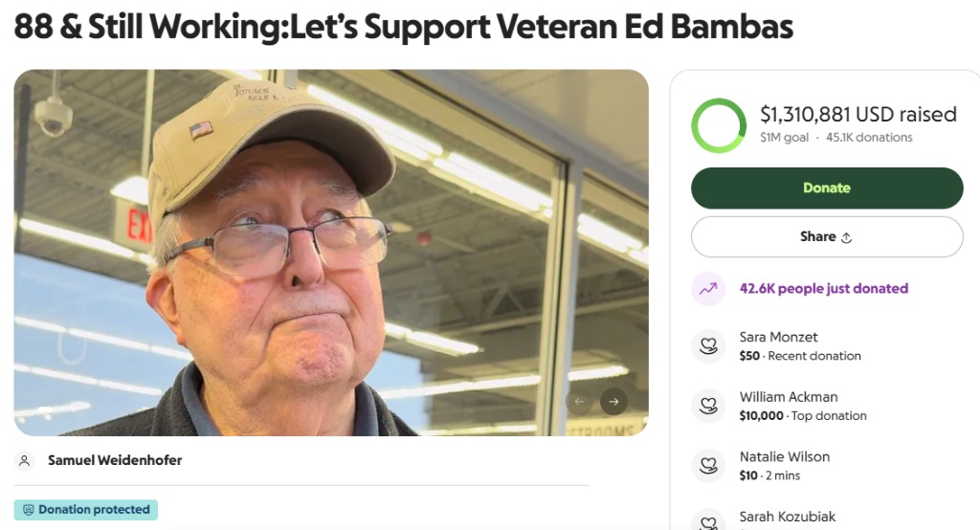Viewport: 980px width, 530px height.
Task: Click the Sara Monzet recent donation entry
Action: tap(800, 346)
